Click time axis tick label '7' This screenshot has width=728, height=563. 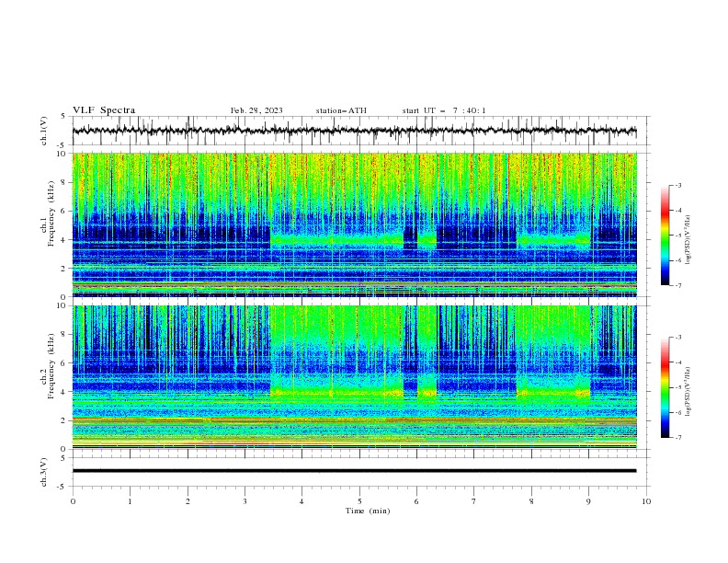[474, 501]
